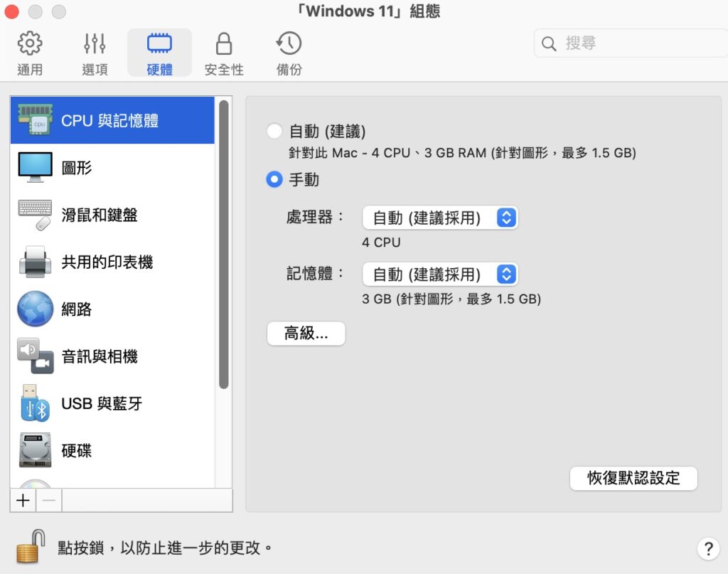Click the plus button to add hardware
Image resolution: width=728 pixels, height=574 pixels.
23,501
